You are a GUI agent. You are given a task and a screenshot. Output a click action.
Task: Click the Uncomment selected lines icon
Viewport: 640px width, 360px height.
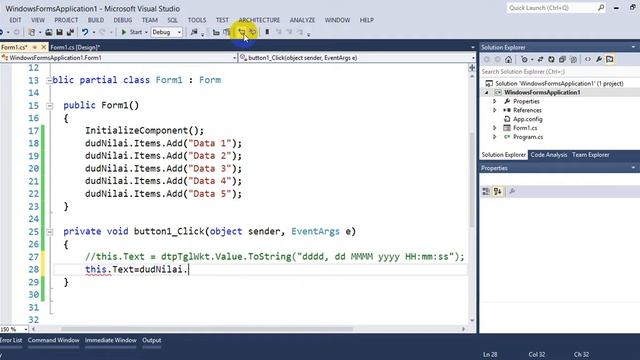(x=253, y=32)
